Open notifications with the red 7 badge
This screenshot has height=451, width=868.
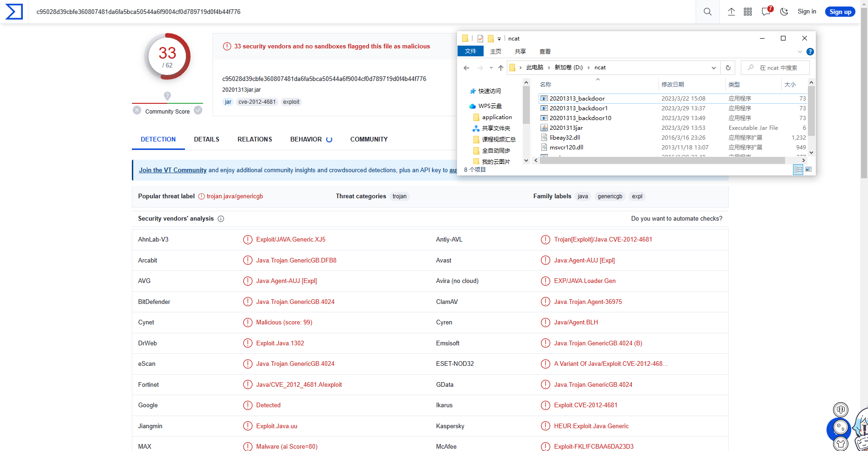(766, 11)
